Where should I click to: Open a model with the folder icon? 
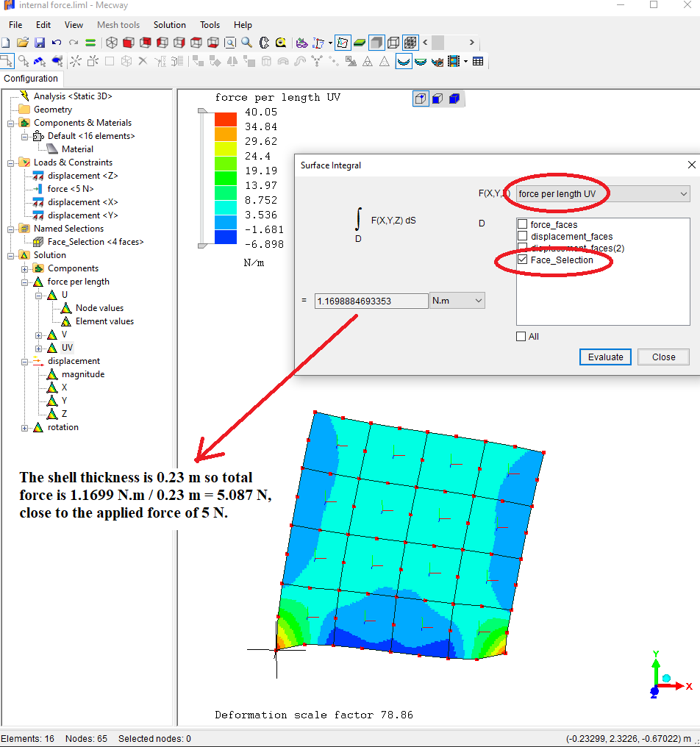(22, 43)
